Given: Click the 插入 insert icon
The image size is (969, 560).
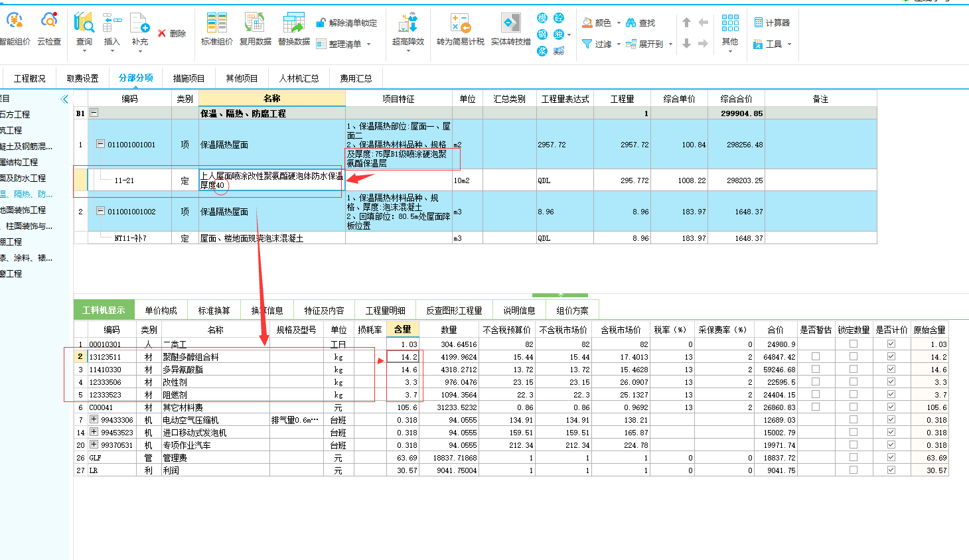Looking at the screenshot, I should 112,22.
